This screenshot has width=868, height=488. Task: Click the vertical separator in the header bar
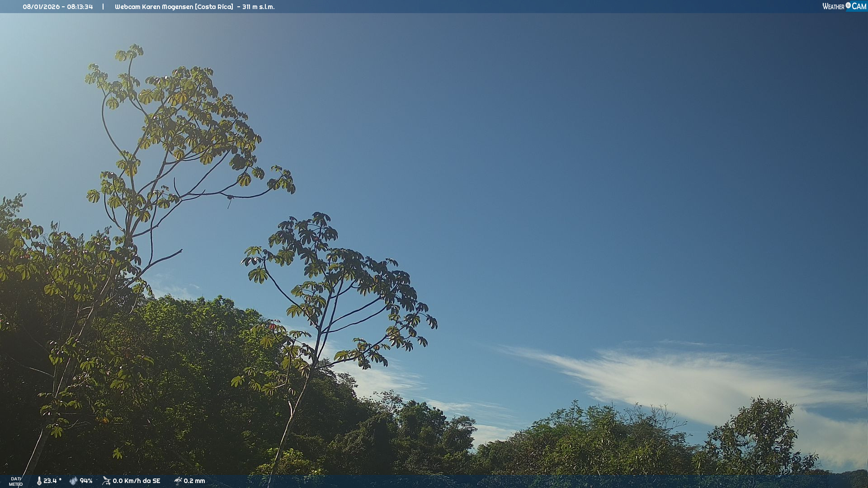(x=103, y=7)
